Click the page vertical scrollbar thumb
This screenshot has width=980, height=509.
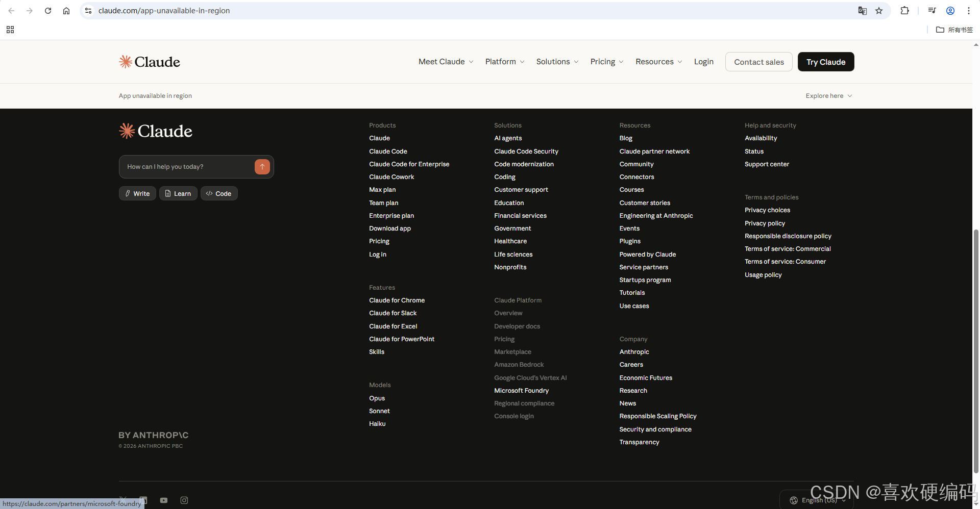[976, 352]
